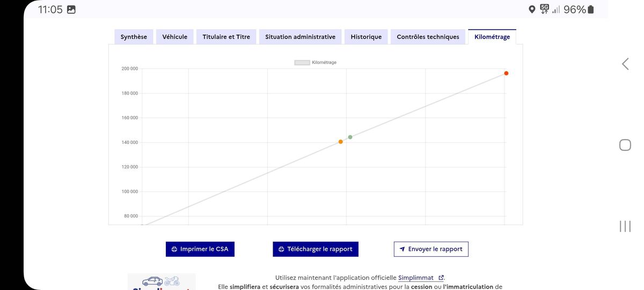Click the Télécharger le rapport button

[x=316, y=249]
